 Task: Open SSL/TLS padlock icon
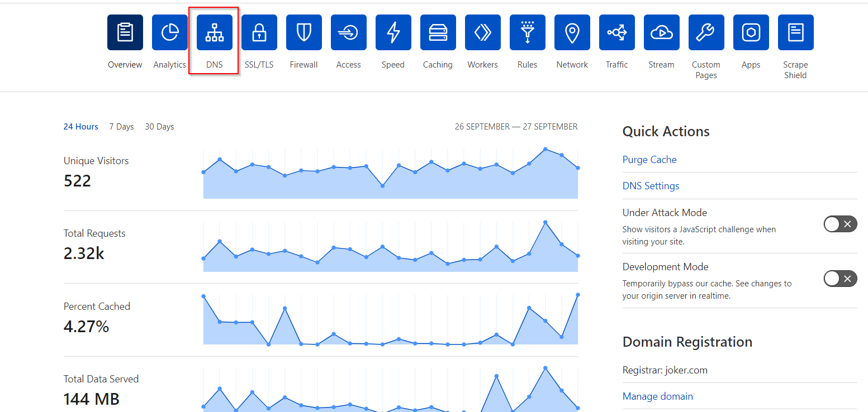coord(259,33)
